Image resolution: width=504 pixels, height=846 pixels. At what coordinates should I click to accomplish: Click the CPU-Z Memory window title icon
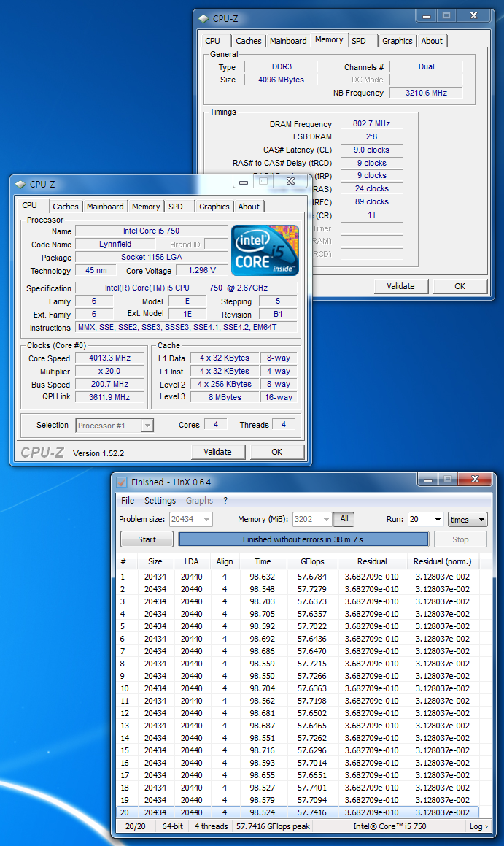coord(203,18)
